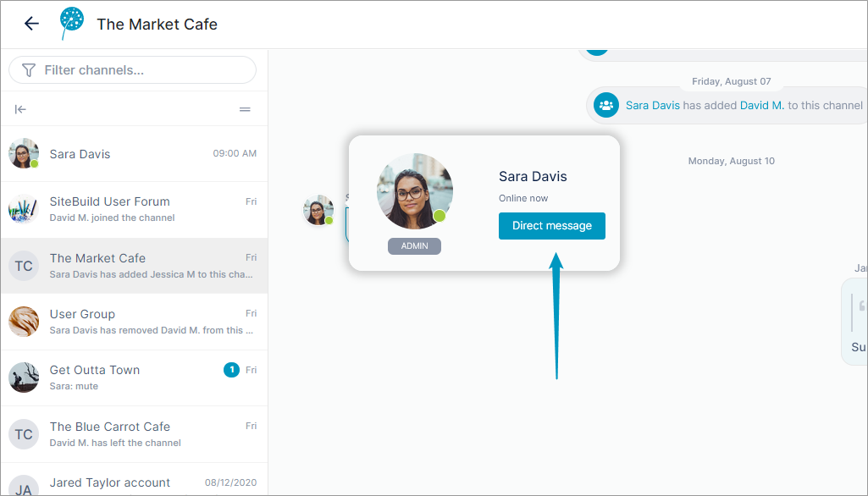Image resolution: width=868 pixels, height=496 pixels.
Task: Open the Sara Davis direct conversation
Action: (x=134, y=154)
